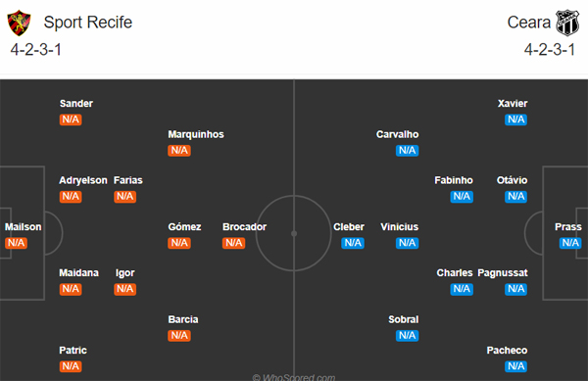The width and height of the screenshot is (588, 381).
Task: Click Barcia's orange N/A badge
Action: pyautogui.click(x=179, y=335)
